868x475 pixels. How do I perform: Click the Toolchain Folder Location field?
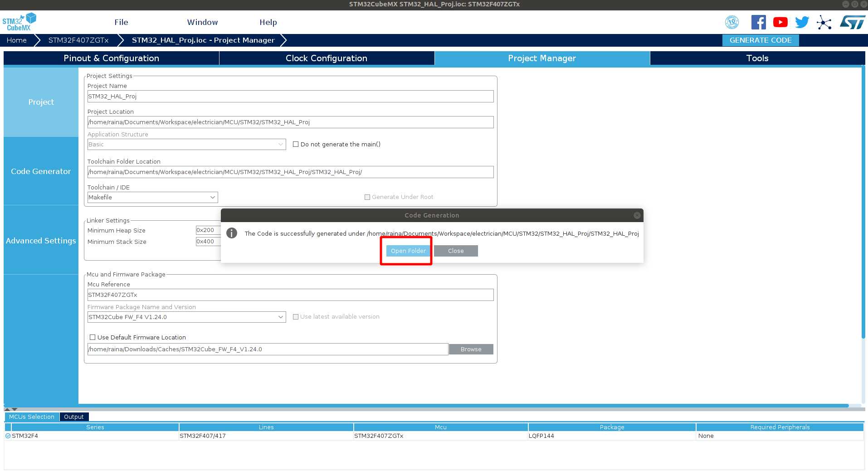pos(290,172)
